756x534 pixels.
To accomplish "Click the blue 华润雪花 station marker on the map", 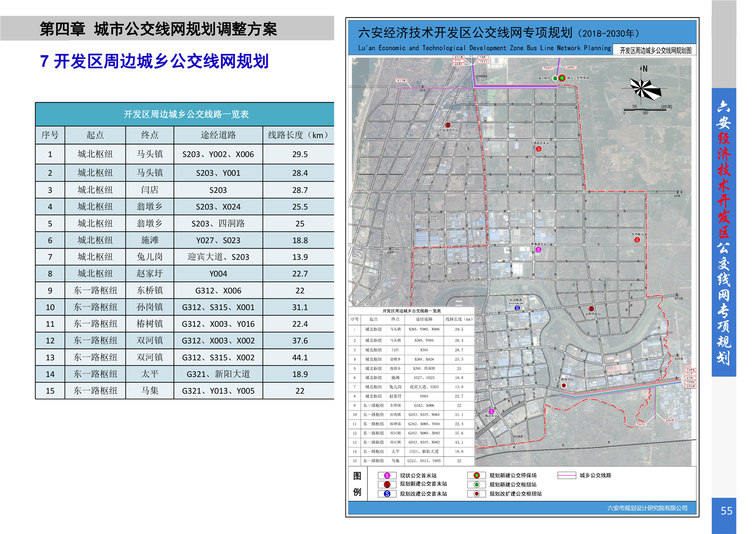I will [517, 308].
